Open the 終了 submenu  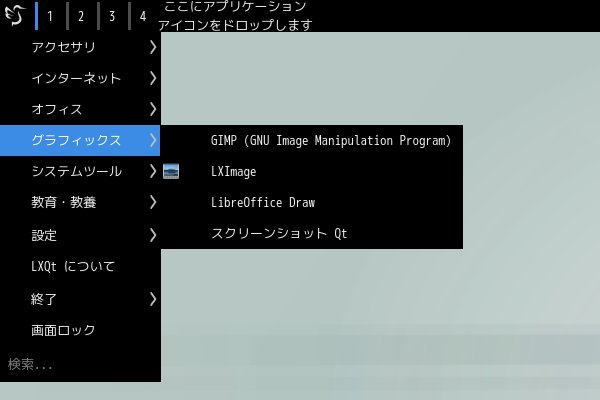coord(80,299)
